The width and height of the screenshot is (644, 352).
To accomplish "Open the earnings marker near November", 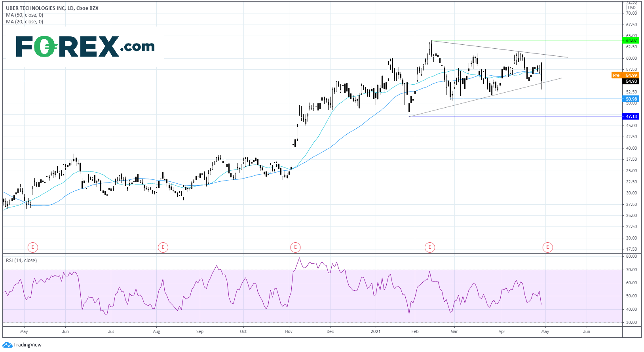I will (295, 247).
